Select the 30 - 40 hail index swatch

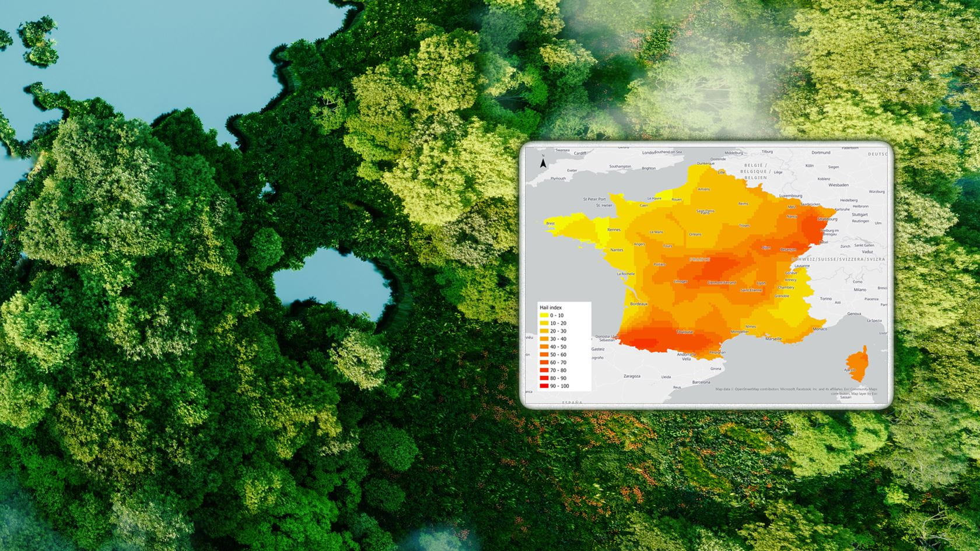pyautogui.click(x=544, y=339)
